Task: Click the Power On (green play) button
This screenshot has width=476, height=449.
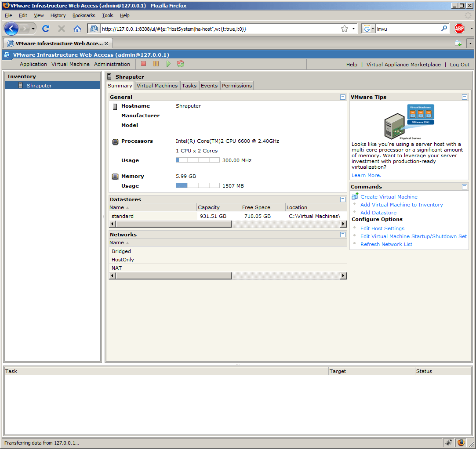Action: [168, 64]
